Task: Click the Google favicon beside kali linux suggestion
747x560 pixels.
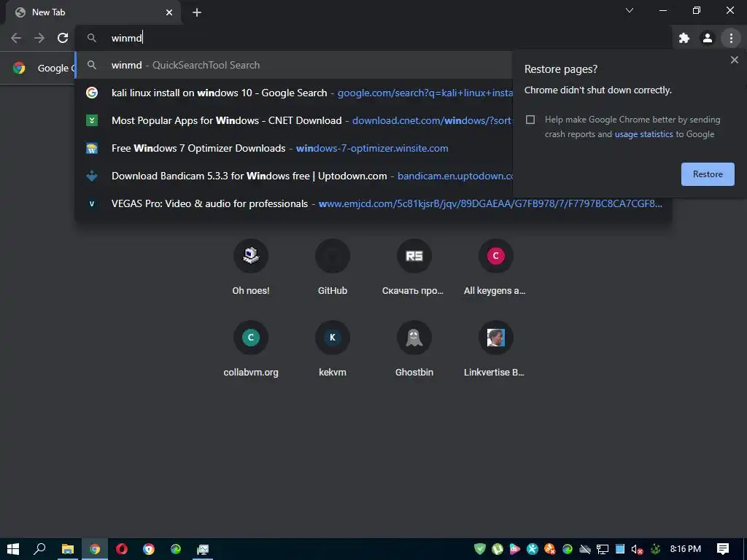Action: [92, 93]
